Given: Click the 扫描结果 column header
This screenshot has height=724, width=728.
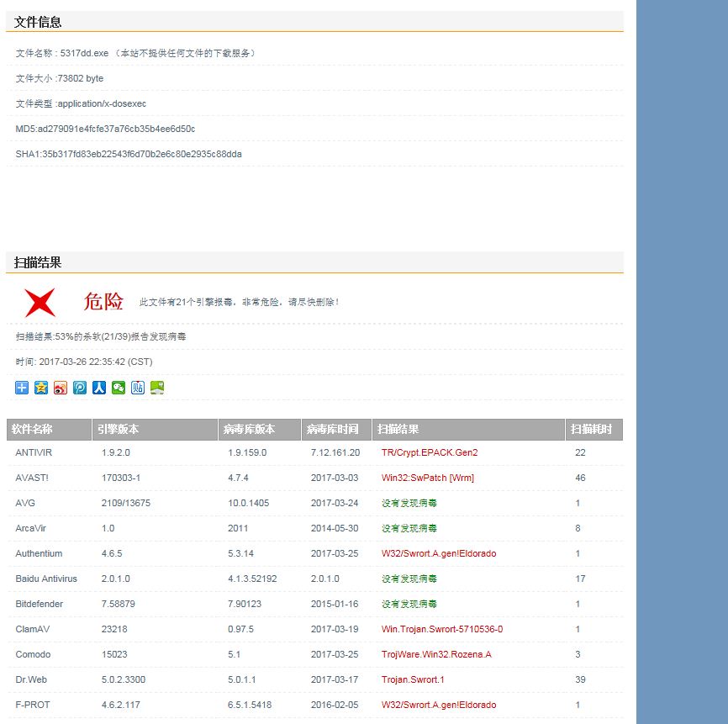Looking at the screenshot, I should click(x=468, y=429).
